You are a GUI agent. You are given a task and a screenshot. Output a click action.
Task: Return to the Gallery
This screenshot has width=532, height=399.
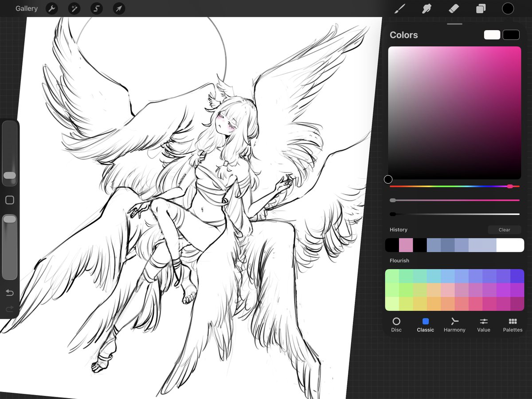click(x=27, y=8)
